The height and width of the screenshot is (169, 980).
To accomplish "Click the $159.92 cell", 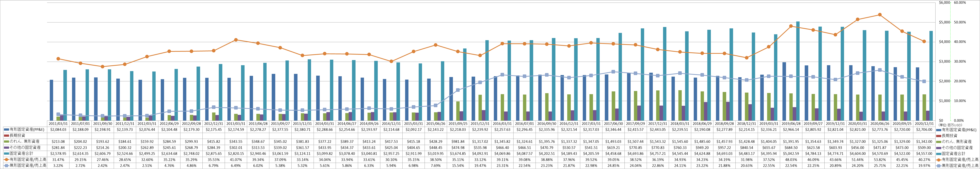I will [x=147, y=141].
